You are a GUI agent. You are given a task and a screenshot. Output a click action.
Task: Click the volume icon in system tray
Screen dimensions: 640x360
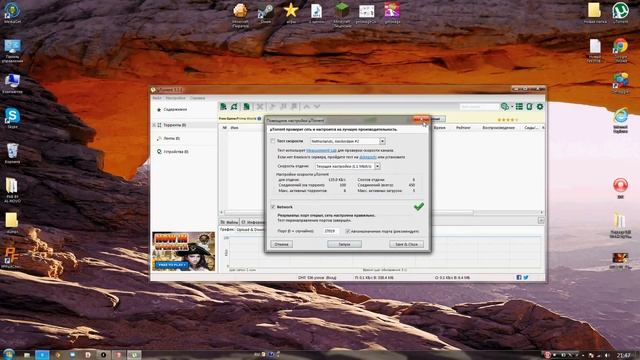pyautogui.click(x=607, y=356)
